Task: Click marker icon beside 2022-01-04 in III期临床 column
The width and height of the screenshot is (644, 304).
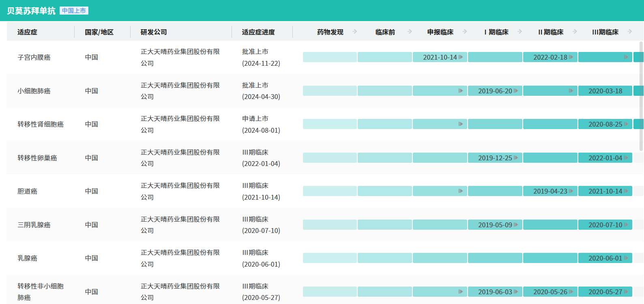Action: [626, 158]
